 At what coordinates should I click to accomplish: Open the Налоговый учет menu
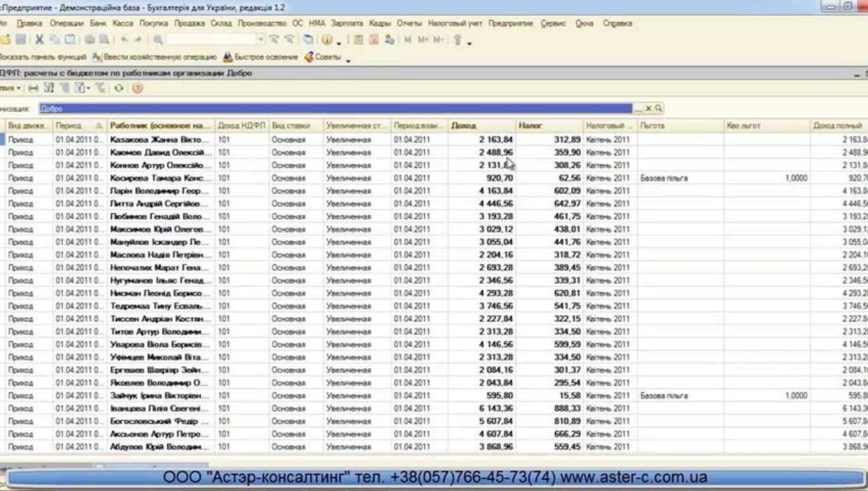(456, 23)
